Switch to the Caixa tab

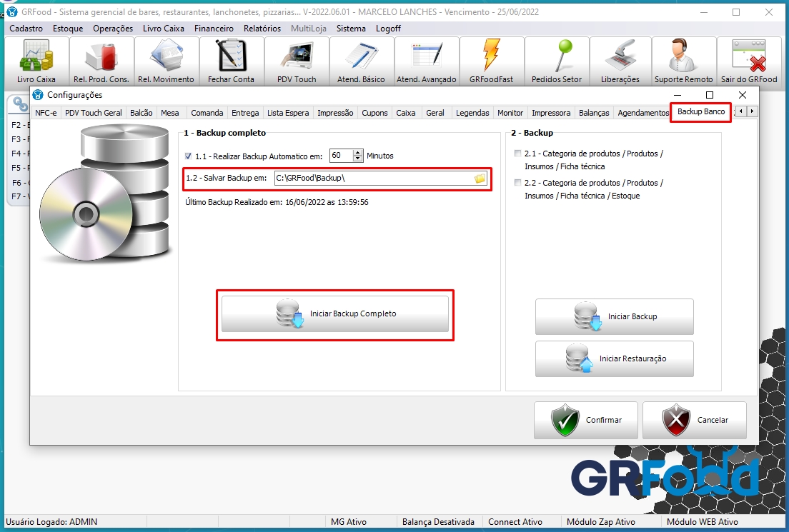(x=405, y=113)
